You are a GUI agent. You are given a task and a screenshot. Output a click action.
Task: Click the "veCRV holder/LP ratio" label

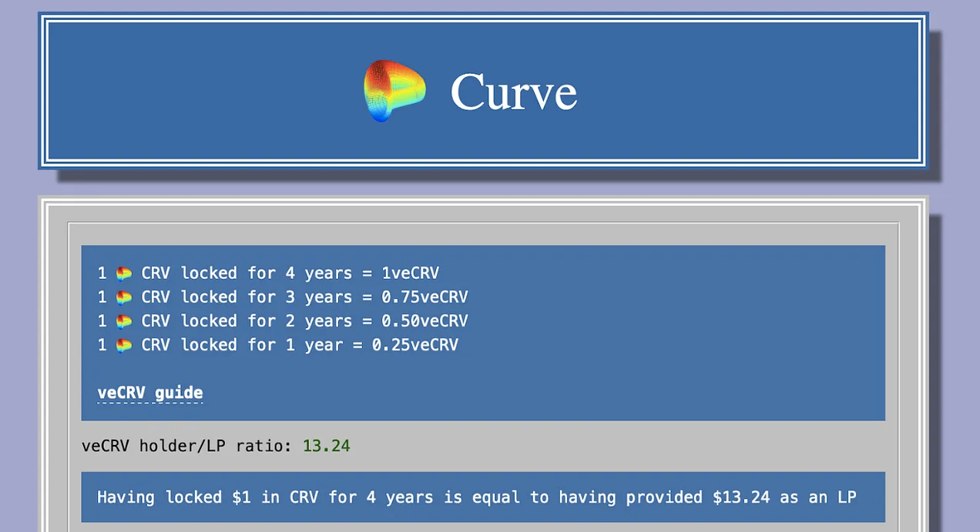coord(186,446)
